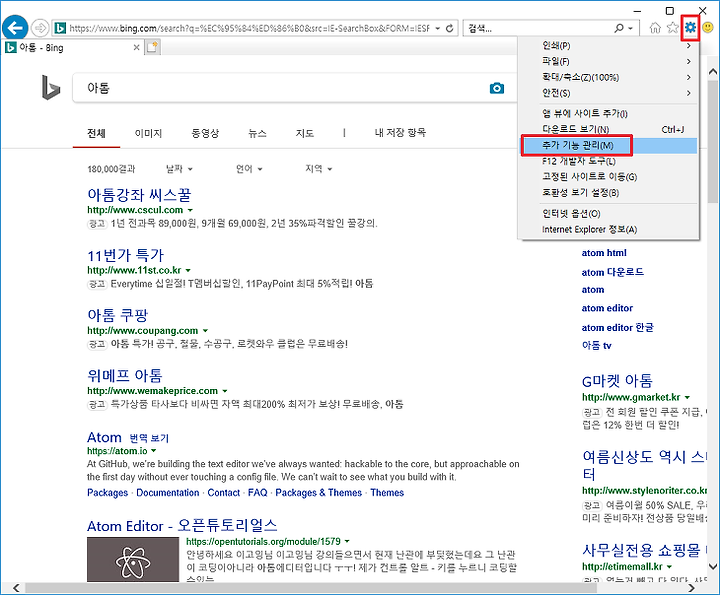Viewport: 720px width, 595px height.
Task: Open dropdown next to atom.io URL
Action: [x=153, y=451]
